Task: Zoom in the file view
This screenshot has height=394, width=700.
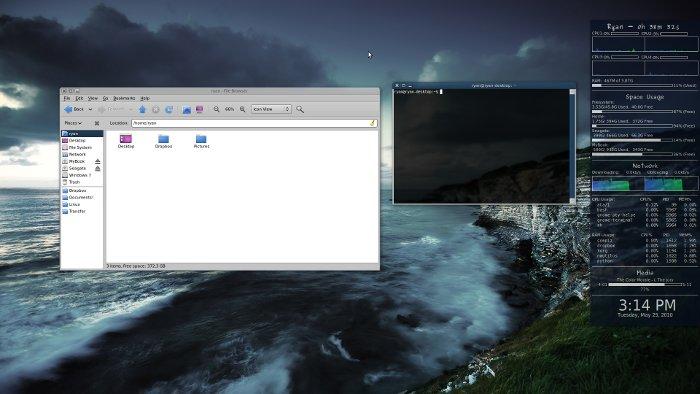Action: 242,109
